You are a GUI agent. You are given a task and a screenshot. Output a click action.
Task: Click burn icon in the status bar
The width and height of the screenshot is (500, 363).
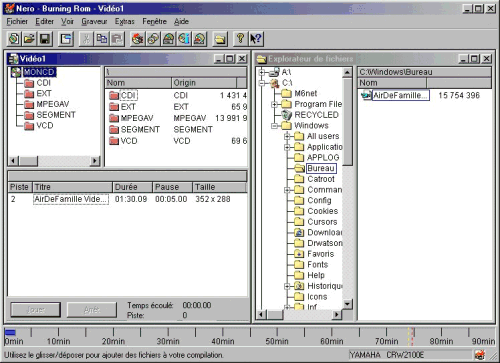[480, 355]
